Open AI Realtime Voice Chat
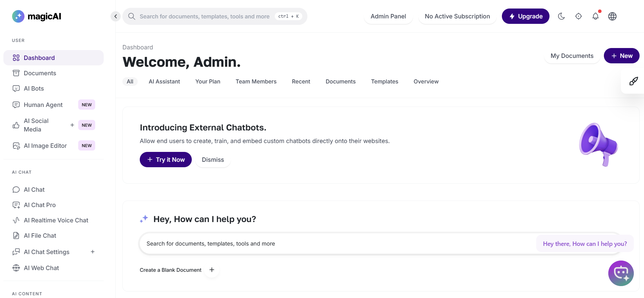Viewport: 644px width, 298px height. (56, 220)
